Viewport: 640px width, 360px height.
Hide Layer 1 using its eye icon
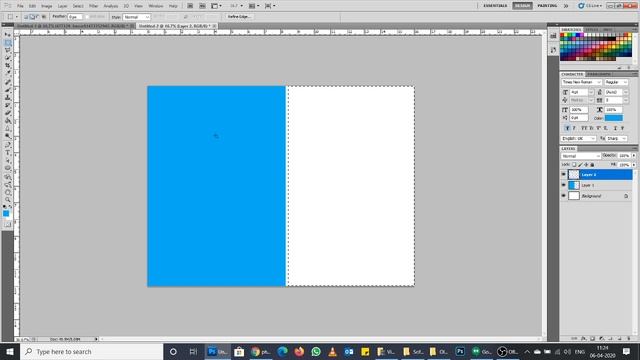coord(564,185)
